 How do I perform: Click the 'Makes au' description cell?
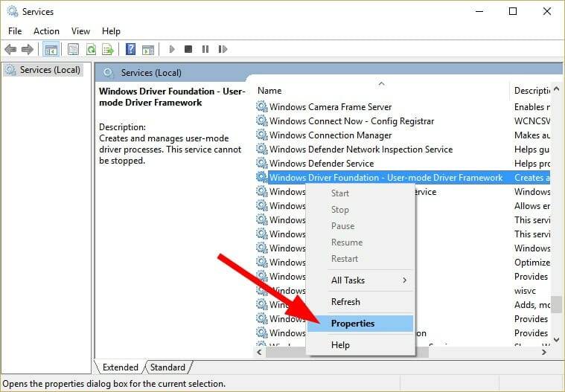532,135
